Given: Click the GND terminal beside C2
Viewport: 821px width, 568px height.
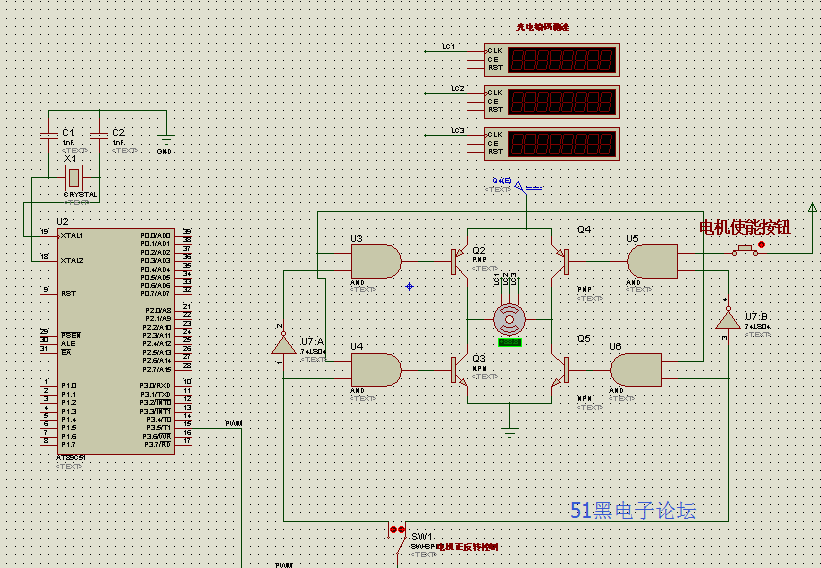Looking at the screenshot, I should [166, 139].
